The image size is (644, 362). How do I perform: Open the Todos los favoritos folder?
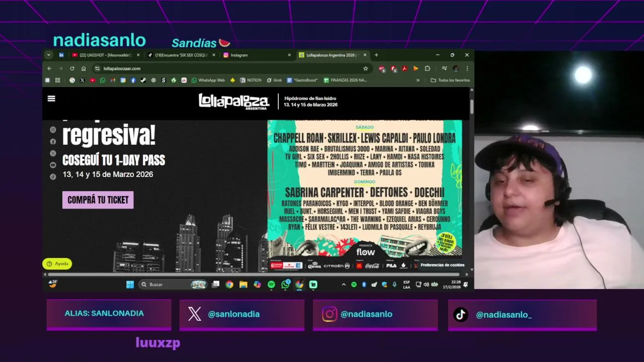(x=450, y=80)
